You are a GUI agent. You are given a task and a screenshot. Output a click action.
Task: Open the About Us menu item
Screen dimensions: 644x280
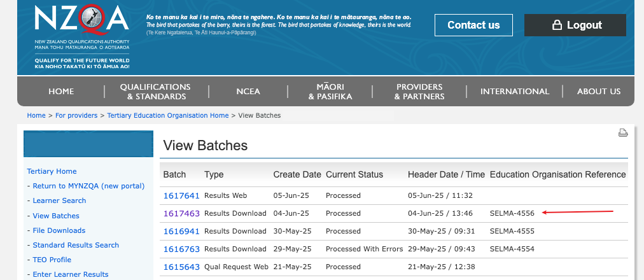(599, 91)
